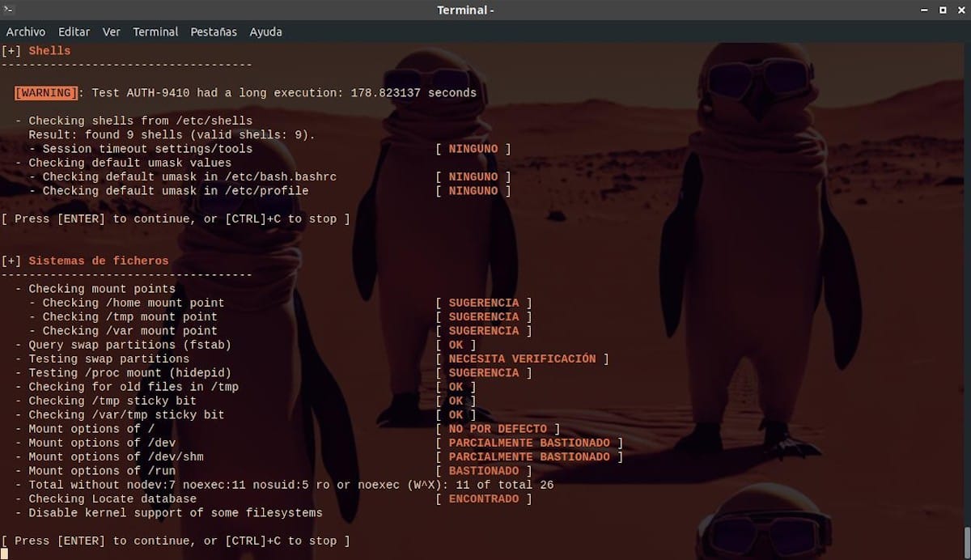Click 'Result: found 9 shells' line
Screen dimensions: 971x560
point(172,134)
